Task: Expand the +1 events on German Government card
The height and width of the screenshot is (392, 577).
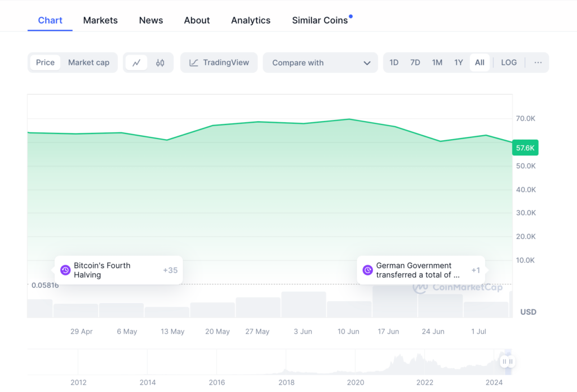Action: click(476, 270)
